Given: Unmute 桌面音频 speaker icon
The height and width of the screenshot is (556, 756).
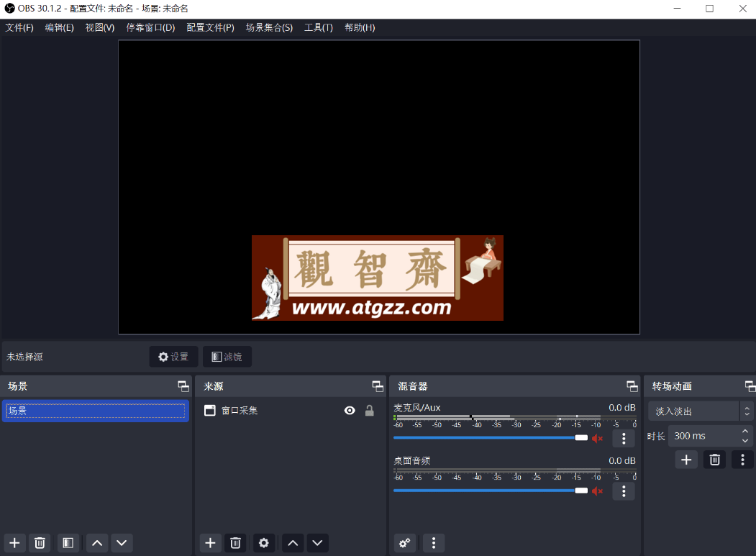Looking at the screenshot, I should click(x=597, y=491).
